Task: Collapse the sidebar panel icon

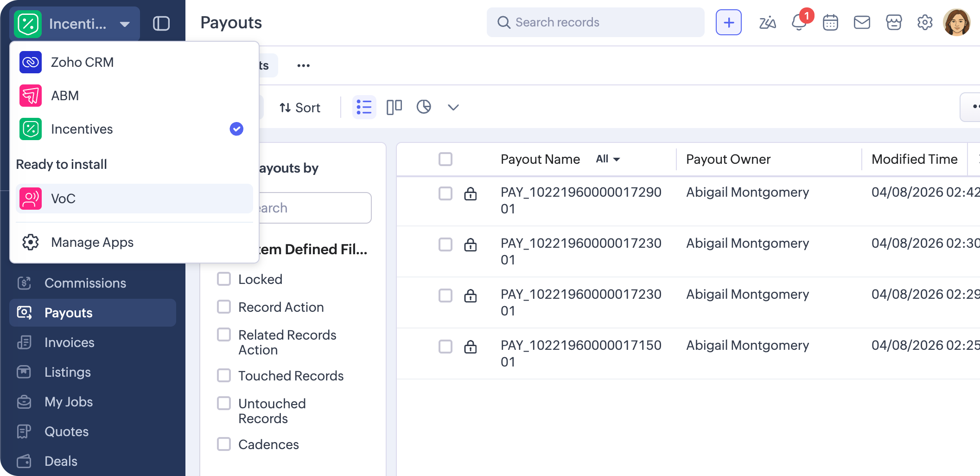Action: tap(161, 24)
